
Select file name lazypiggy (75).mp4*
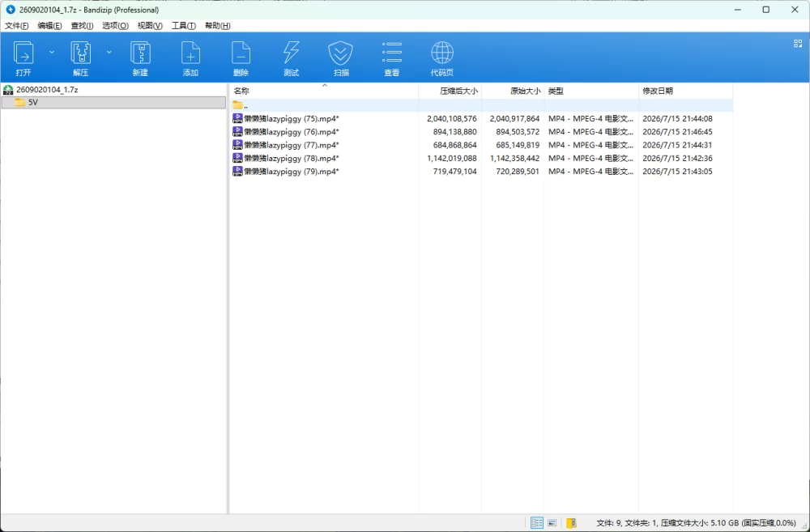(292, 118)
